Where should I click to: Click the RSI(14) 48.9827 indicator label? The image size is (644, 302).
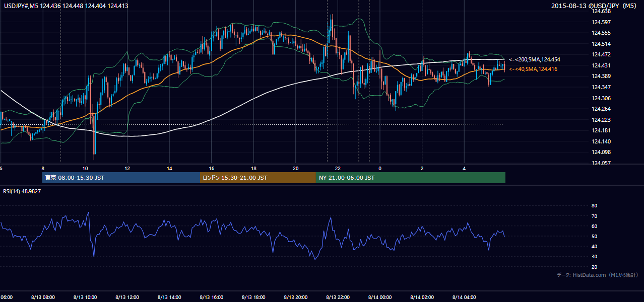pyautogui.click(x=22, y=191)
